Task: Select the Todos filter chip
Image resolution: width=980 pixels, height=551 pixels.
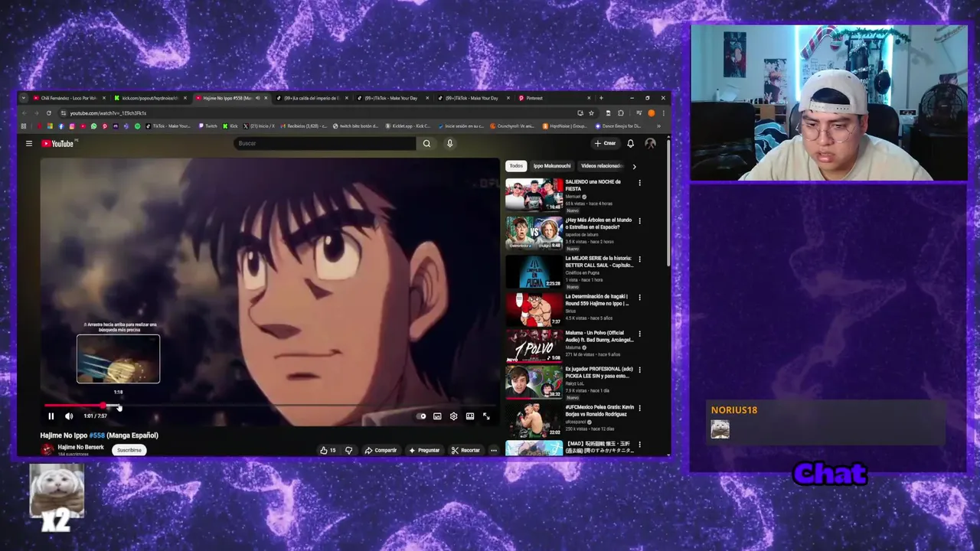Action: 516,166
